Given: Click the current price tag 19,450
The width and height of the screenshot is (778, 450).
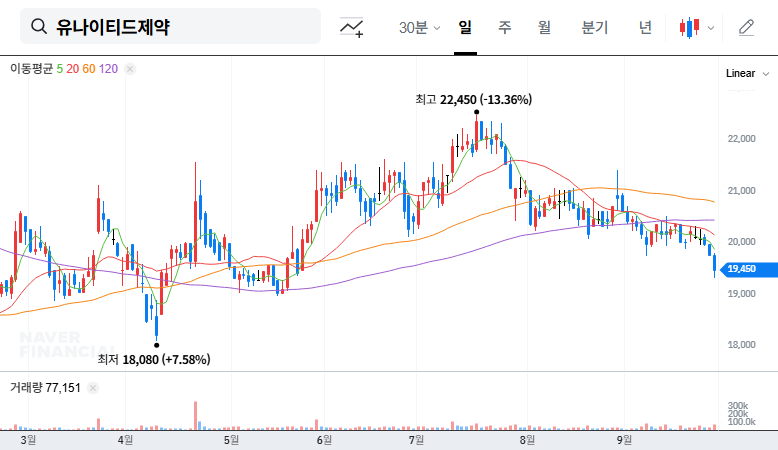Looking at the screenshot, I should pos(747,269).
